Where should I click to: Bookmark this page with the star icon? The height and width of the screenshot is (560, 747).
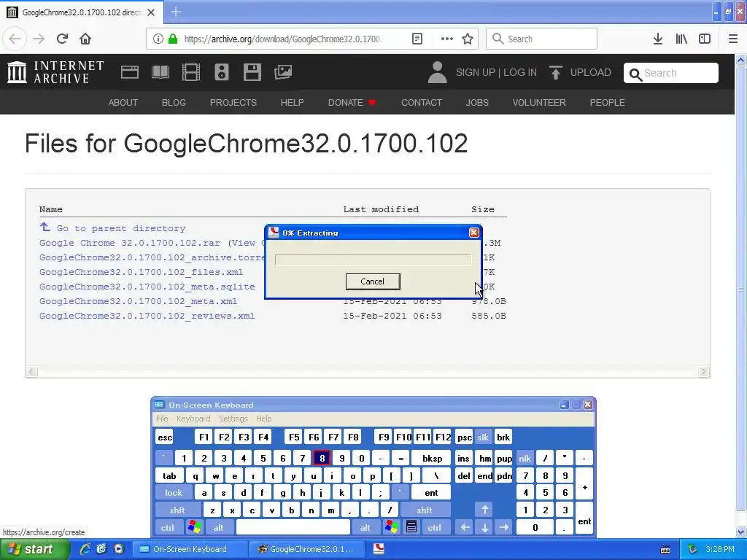point(468,39)
